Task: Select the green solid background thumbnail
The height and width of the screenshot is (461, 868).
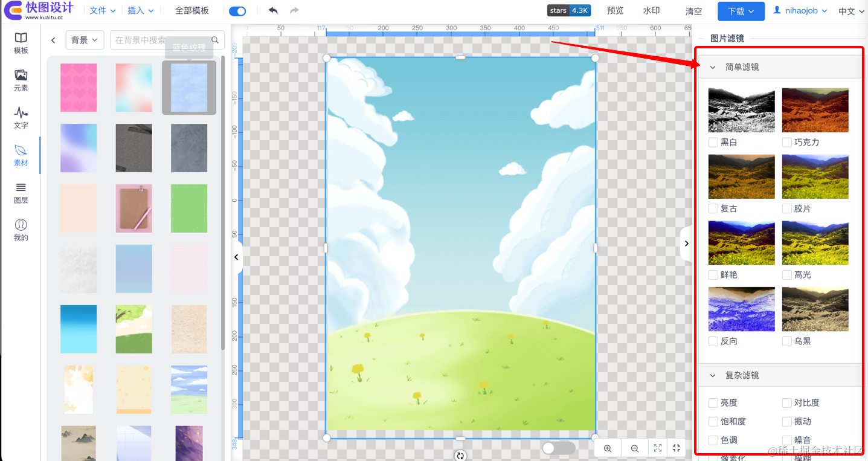Action: pos(189,208)
